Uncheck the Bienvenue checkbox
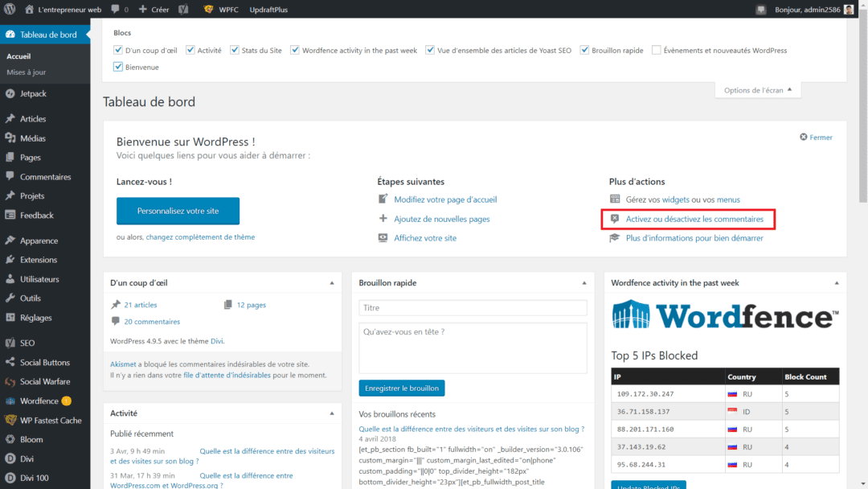The image size is (868, 489). point(118,67)
